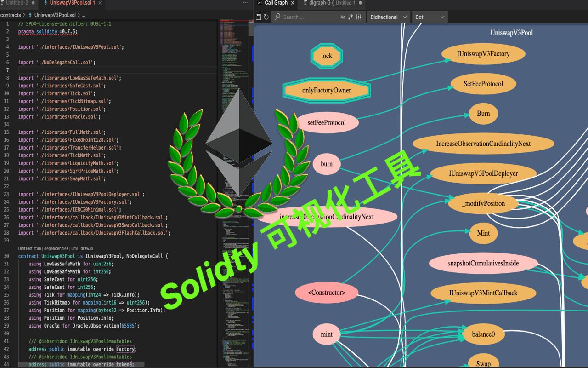Click the uml code lens
The image size is (588, 368).
tap(74, 248)
